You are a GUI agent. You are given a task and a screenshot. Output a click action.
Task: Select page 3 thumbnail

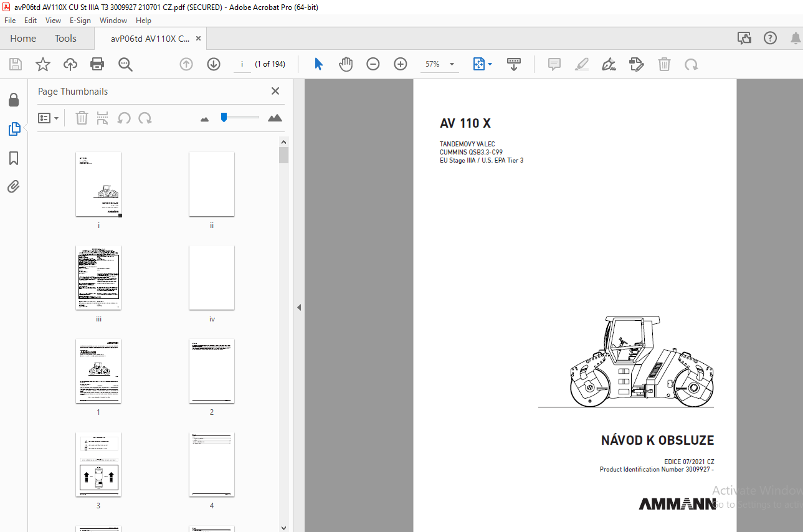(98, 465)
